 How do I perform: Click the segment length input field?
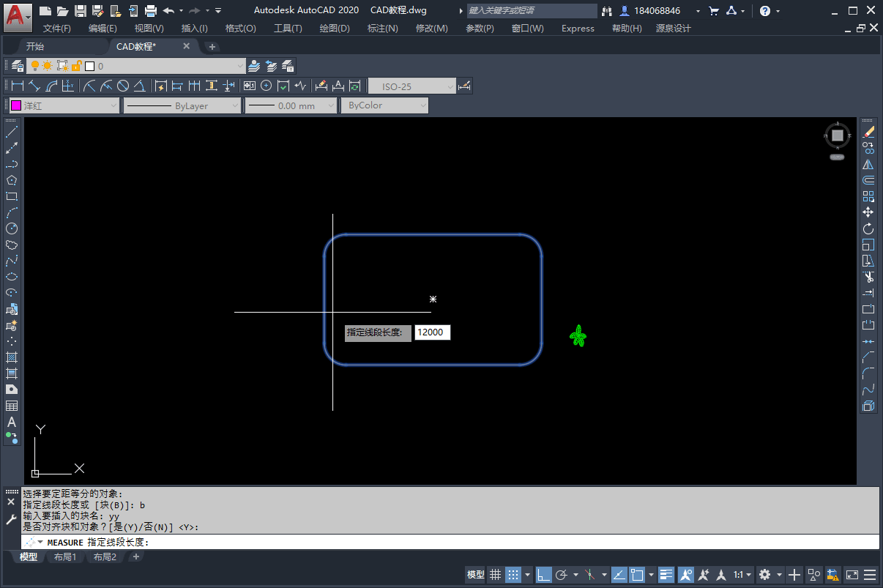pos(432,332)
